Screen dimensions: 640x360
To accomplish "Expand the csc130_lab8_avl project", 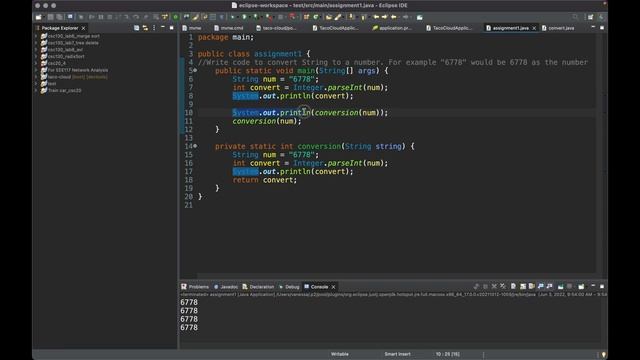I will point(36,49).
